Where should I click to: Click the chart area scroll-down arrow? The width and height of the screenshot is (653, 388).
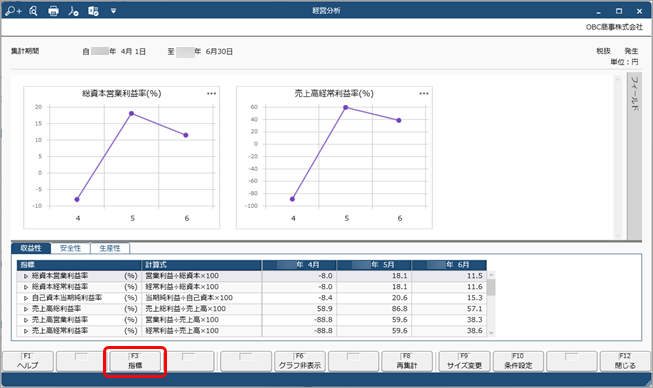pyautogui.click(x=618, y=236)
